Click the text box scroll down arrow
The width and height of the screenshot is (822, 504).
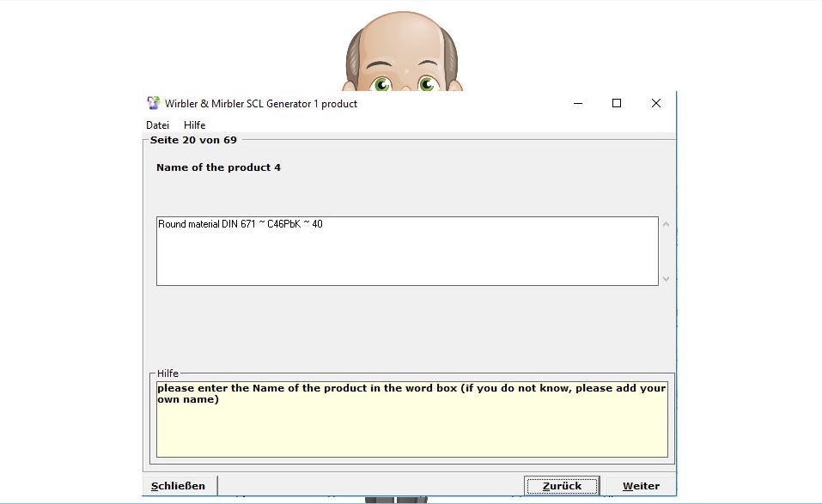[666, 279]
